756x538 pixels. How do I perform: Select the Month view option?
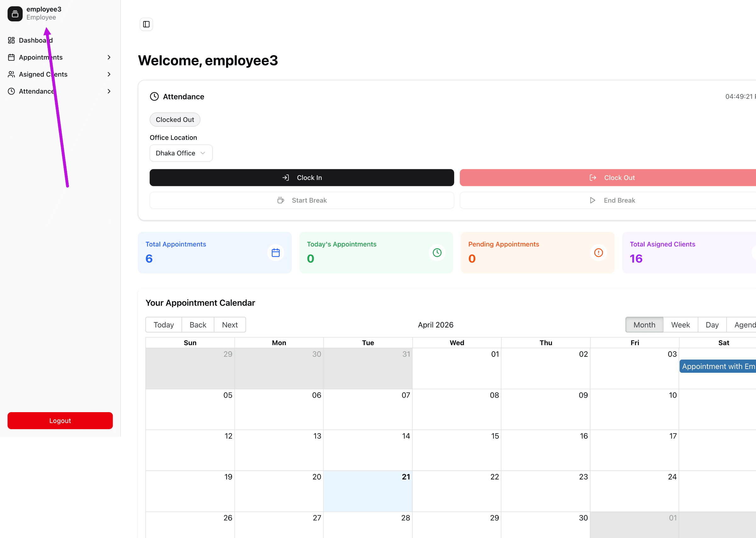tap(644, 325)
